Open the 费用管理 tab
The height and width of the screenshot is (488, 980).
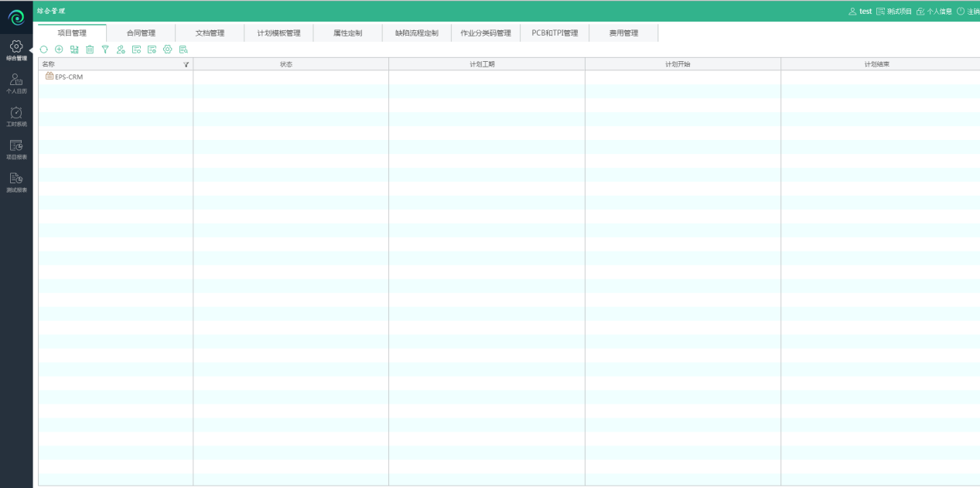click(x=623, y=33)
